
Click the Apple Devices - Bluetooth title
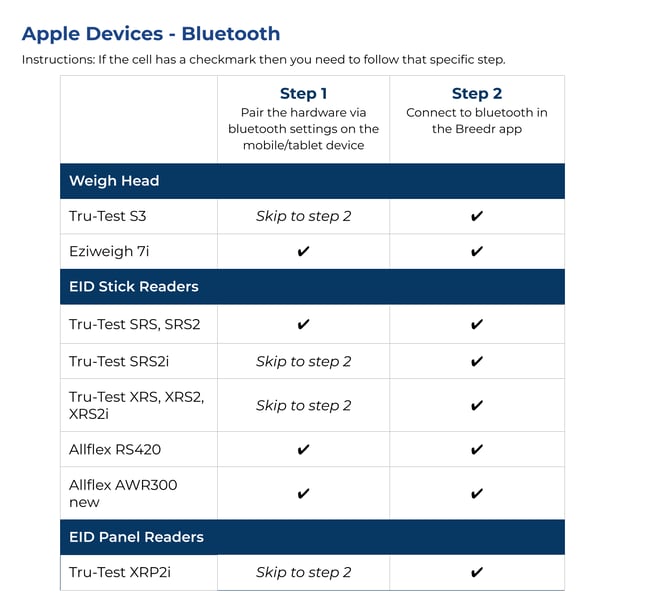pos(151,34)
